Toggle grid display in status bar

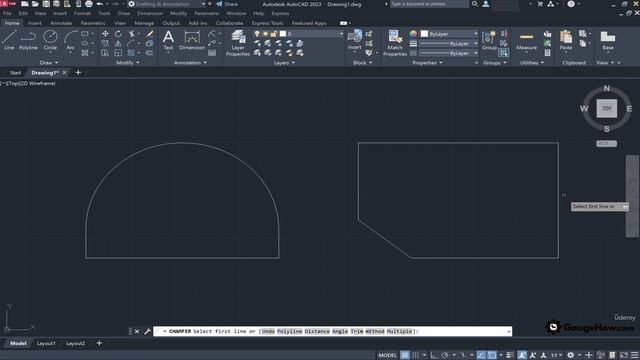point(404,355)
